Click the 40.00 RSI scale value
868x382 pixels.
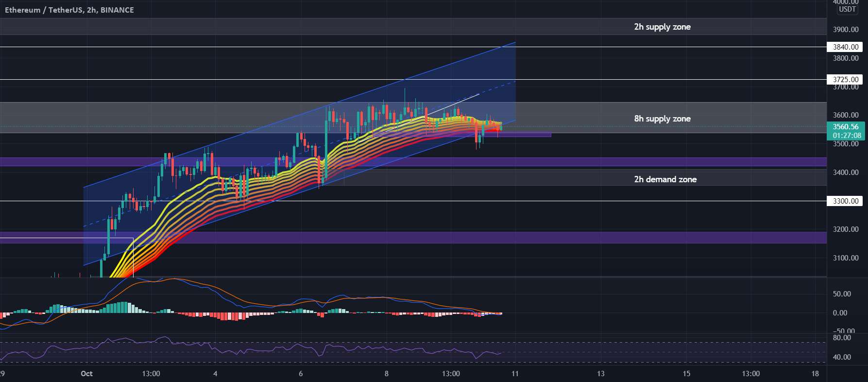point(842,357)
